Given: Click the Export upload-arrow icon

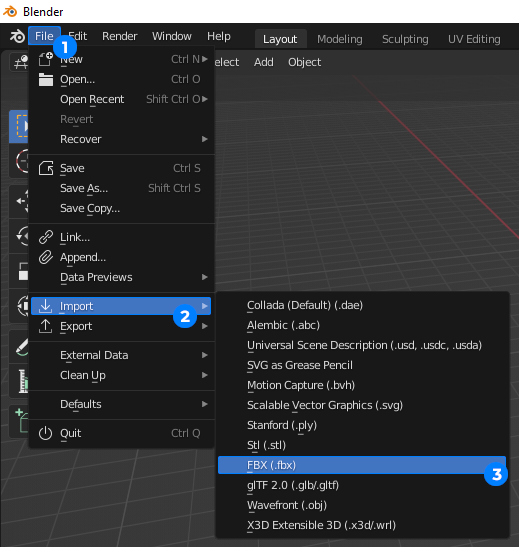Looking at the screenshot, I should coord(45,326).
